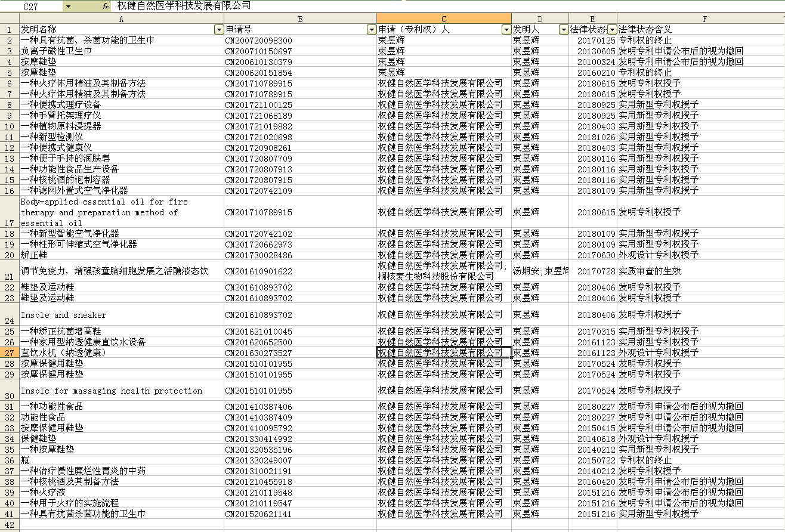Select column C header

click(x=444, y=19)
